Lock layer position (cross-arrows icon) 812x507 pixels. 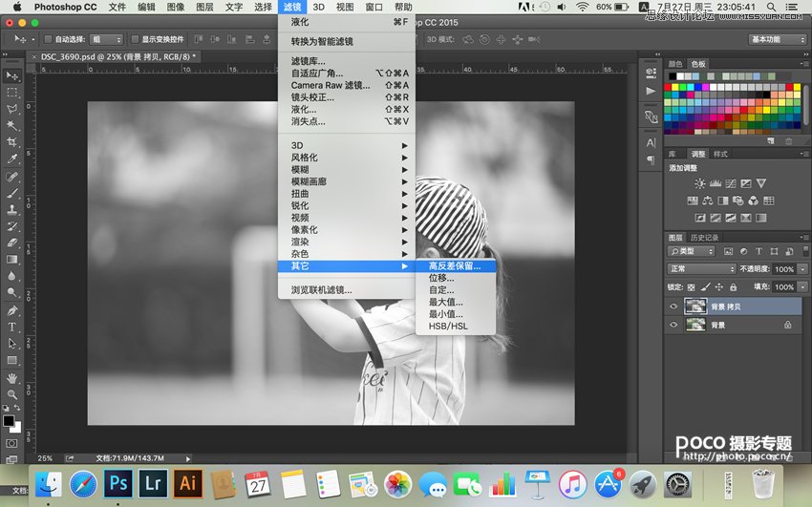click(x=718, y=287)
